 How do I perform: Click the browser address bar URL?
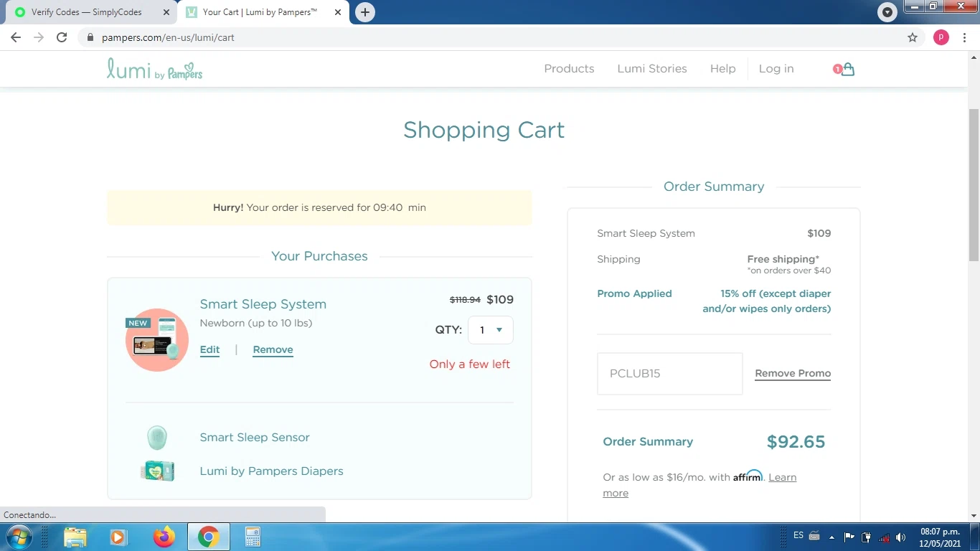point(168,37)
